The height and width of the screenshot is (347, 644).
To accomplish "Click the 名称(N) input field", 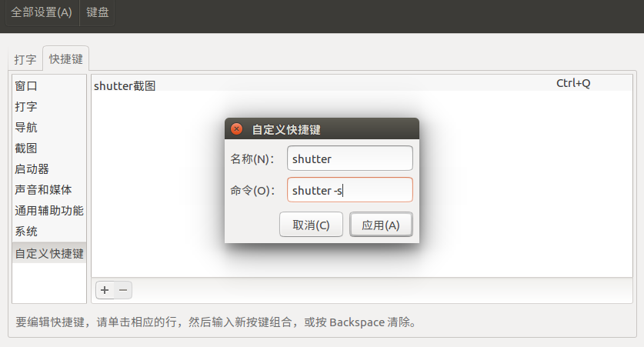I will click(350, 158).
